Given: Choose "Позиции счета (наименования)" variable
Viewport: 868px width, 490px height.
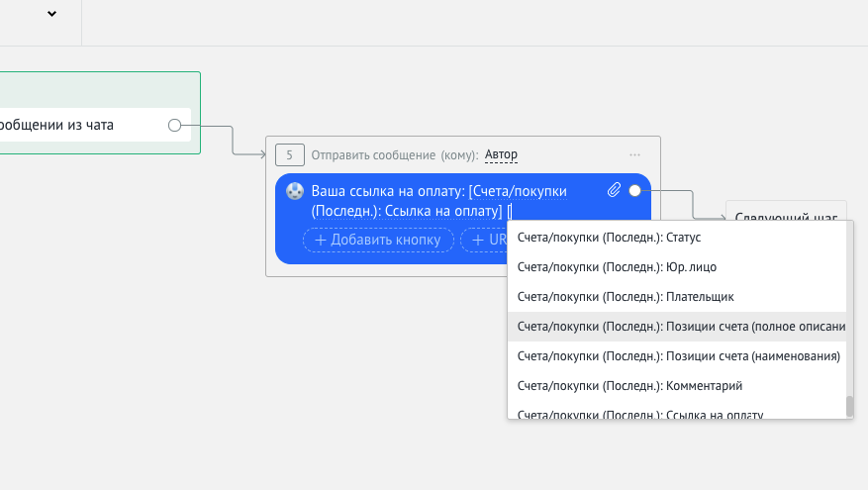Looking at the screenshot, I should tap(676, 356).
